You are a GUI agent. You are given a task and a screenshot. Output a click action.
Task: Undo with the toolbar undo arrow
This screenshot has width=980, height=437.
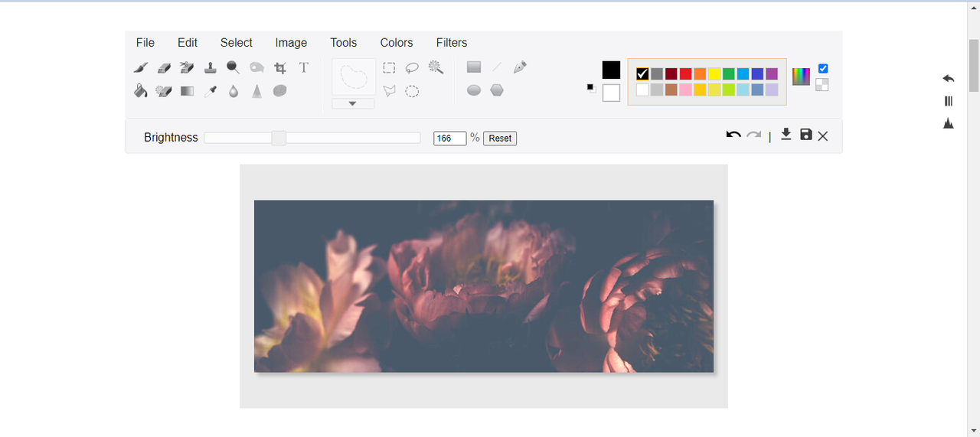[x=733, y=135]
